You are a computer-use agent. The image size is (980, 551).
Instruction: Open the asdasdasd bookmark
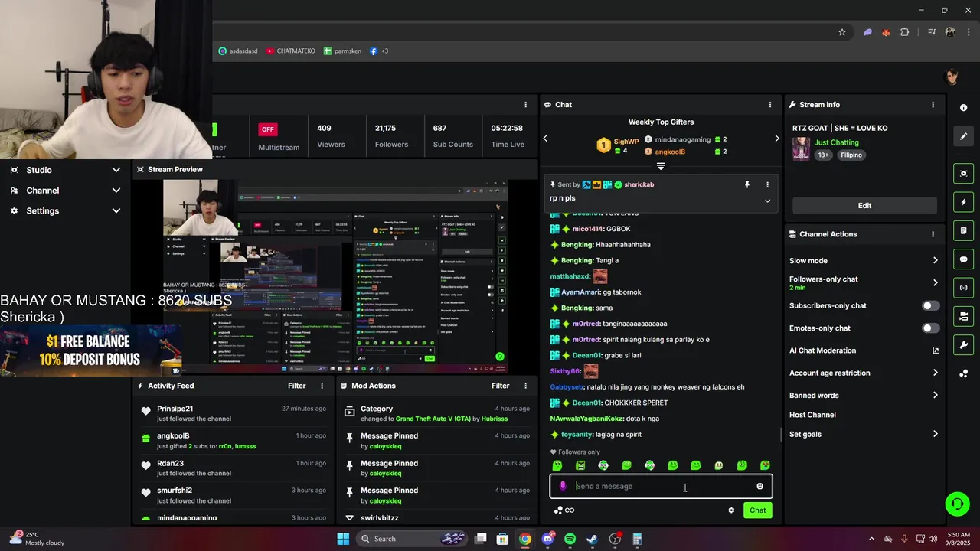(238, 51)
